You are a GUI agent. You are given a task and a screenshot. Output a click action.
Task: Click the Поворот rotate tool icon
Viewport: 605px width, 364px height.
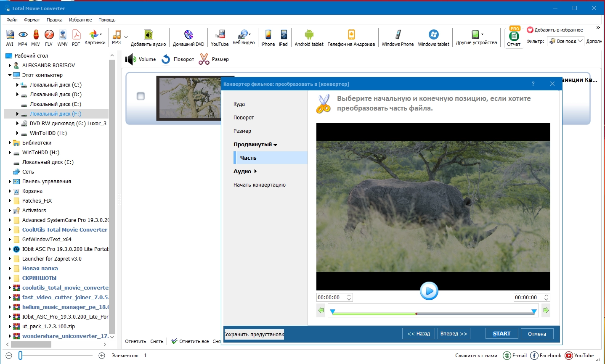(166, 59)
